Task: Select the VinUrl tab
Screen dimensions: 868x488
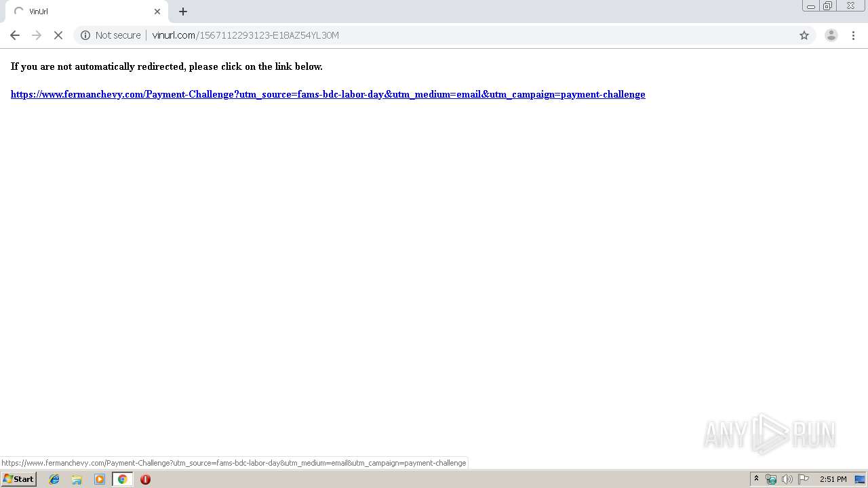Action: click(87, 12)
